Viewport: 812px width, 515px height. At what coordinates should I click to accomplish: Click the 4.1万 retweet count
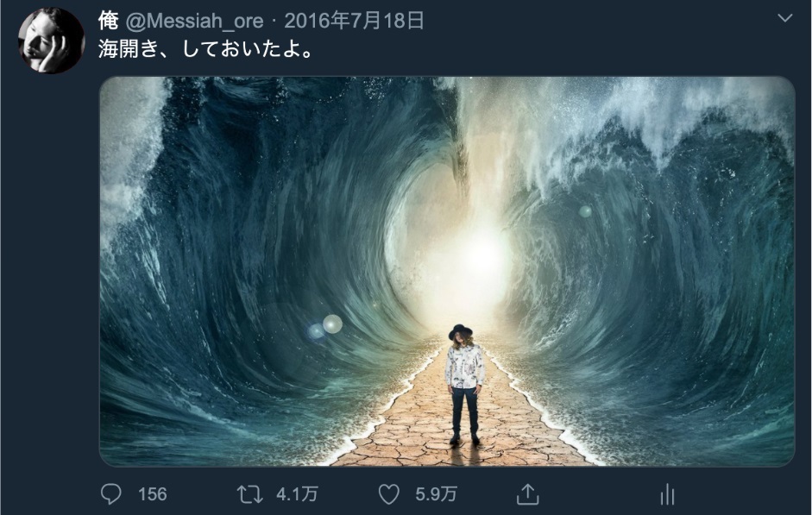click(297, 494)
